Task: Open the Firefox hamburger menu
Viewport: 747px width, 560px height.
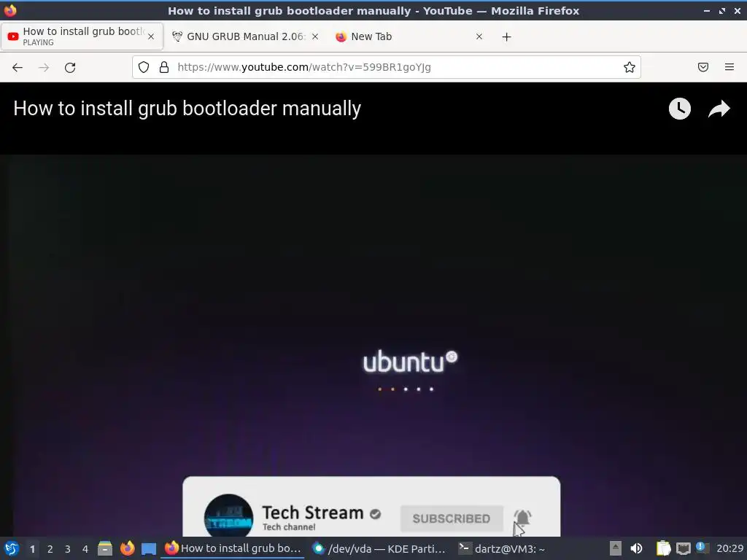Action: (729, 67)
